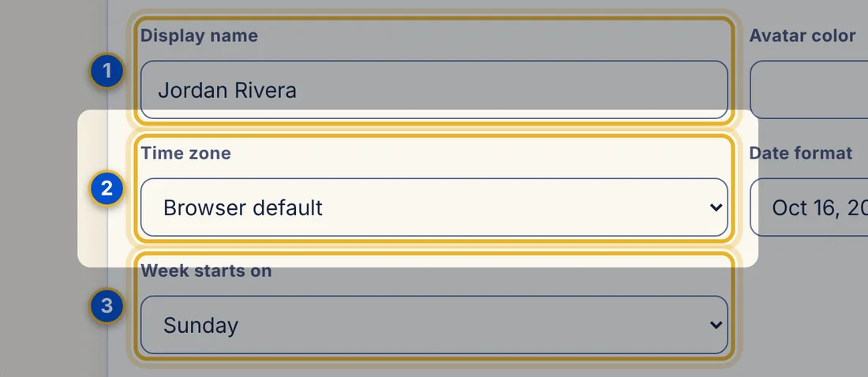Viewport: 868px width, 377px height.
Task: Click the Avatar color label
Action: (803, 36)
